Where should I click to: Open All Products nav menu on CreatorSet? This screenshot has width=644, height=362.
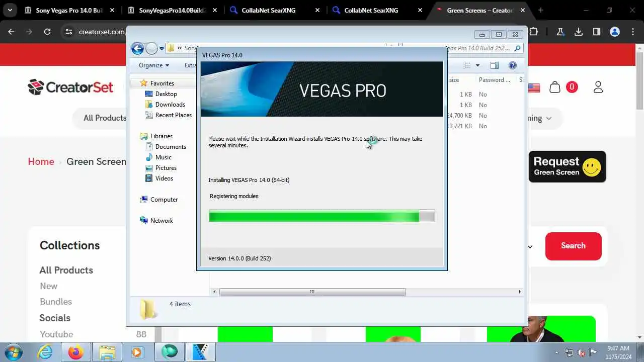105,118
